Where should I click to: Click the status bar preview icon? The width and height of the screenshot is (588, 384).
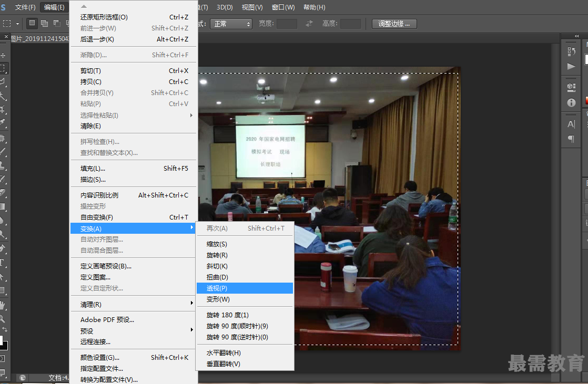tap(23, 378)
